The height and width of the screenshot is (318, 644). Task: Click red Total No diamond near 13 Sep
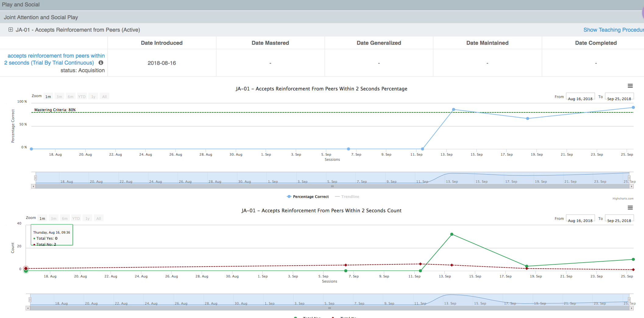tap(452, 265)
